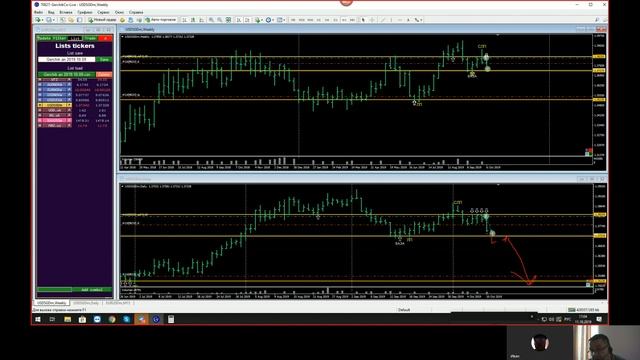Expand the profiles dropdown arrow

coord(53,20)
